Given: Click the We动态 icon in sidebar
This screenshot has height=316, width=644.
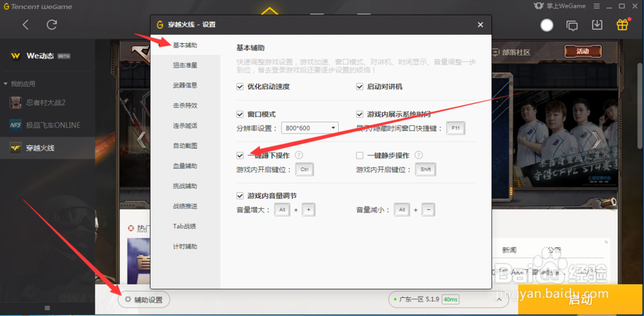Looking at the screenshot, I should pos(15,56).
